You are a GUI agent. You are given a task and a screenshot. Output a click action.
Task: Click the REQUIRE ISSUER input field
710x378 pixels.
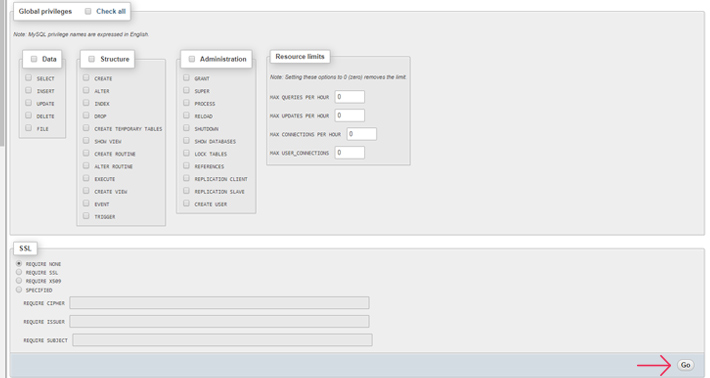(x=219, y=321)
